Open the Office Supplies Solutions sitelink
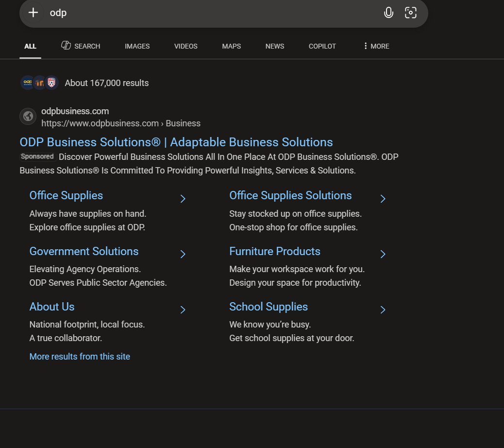 click(x=290, y=195)
